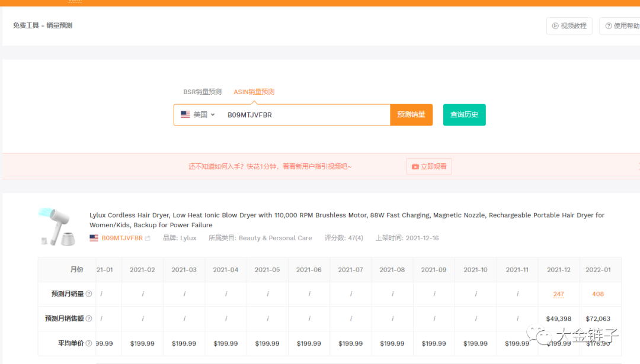Open the 视频教程 video tutorial button
Screen dimensions: 640x364
tap(569, 26)
